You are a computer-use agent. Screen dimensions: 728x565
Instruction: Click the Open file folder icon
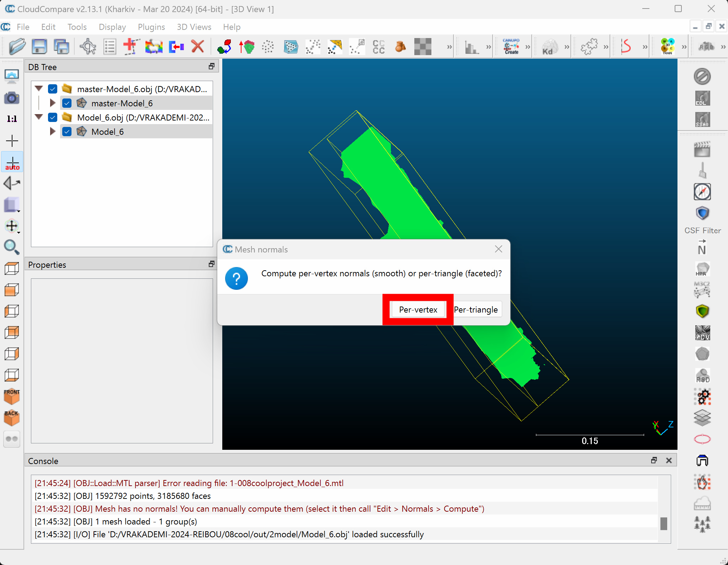17,47
